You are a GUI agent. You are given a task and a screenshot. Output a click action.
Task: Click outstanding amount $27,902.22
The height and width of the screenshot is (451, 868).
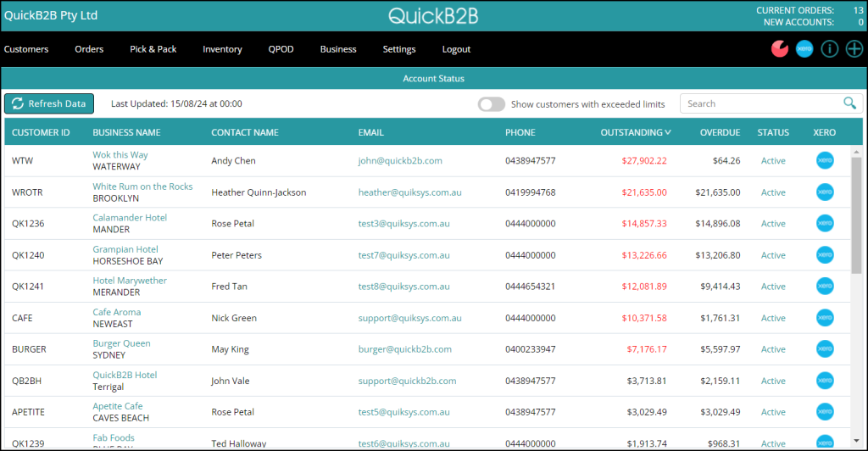pos(644,160)
